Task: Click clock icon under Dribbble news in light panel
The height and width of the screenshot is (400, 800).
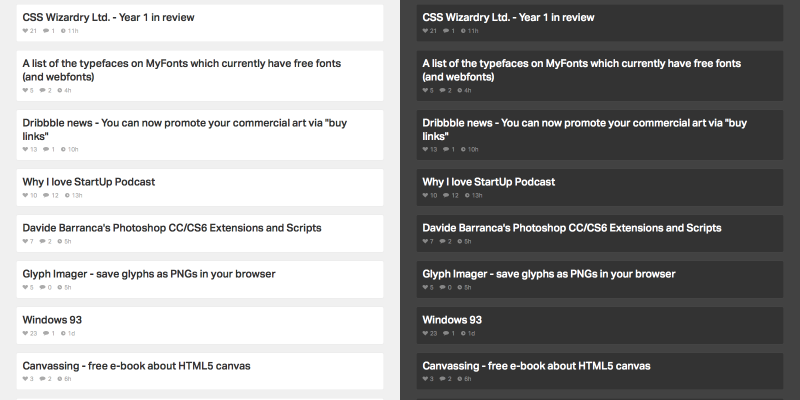Action: [63, 149]
